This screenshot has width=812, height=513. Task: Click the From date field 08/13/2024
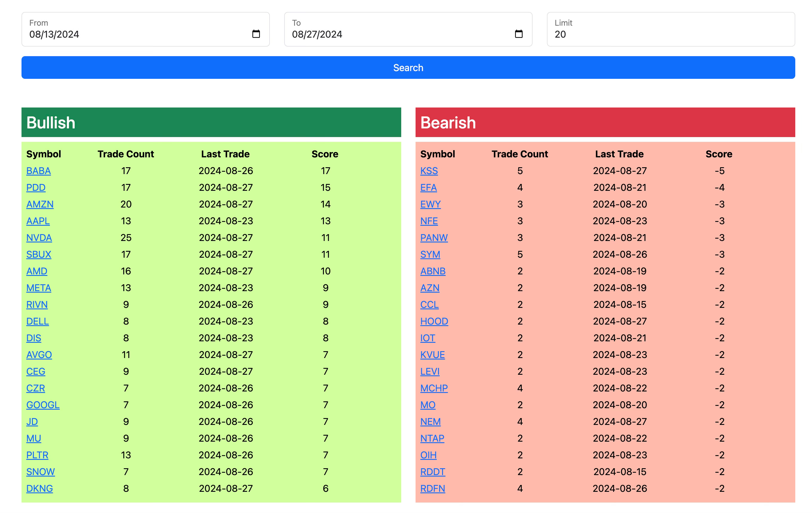145,29
